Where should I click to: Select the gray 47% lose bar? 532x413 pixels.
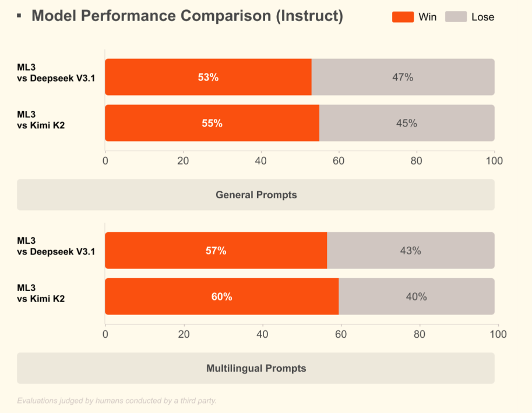[403, 77]
